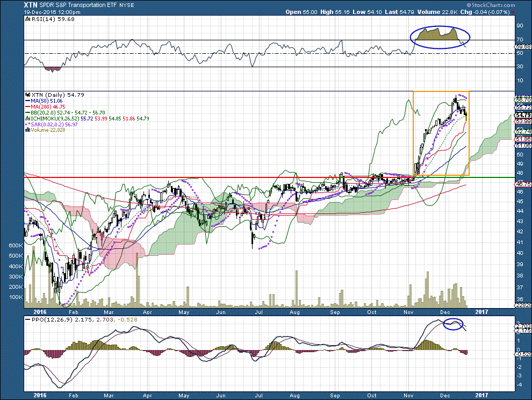Click the 100K volume axis label
The height and width of the screenshot is (400, 532).
click(16, 297)
